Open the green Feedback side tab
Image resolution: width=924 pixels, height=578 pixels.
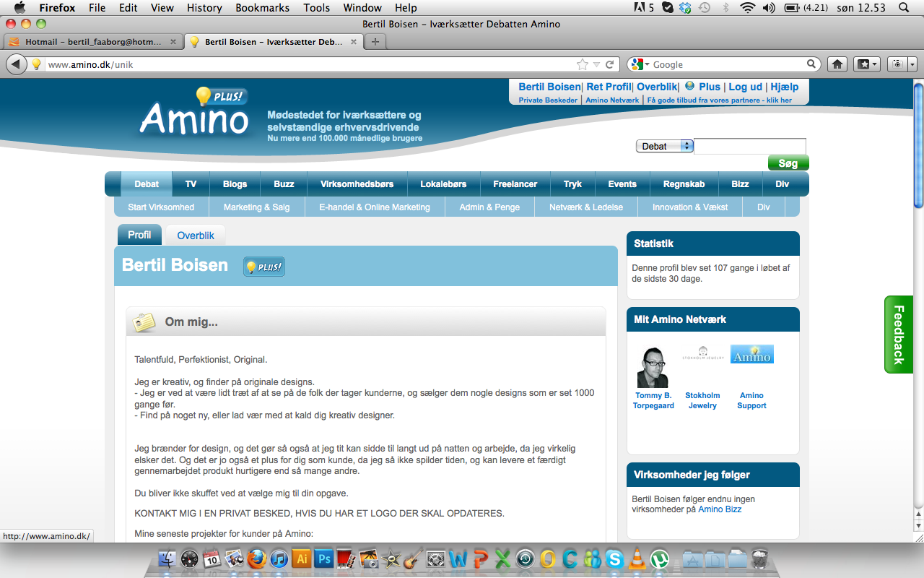point(899,335)
